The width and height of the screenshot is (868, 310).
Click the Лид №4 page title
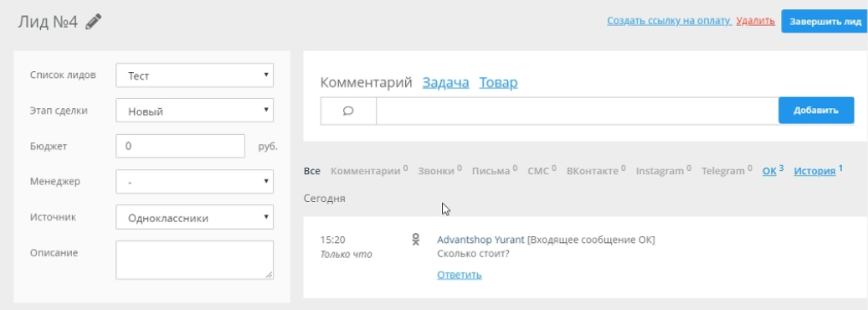[x=49, y=22]
